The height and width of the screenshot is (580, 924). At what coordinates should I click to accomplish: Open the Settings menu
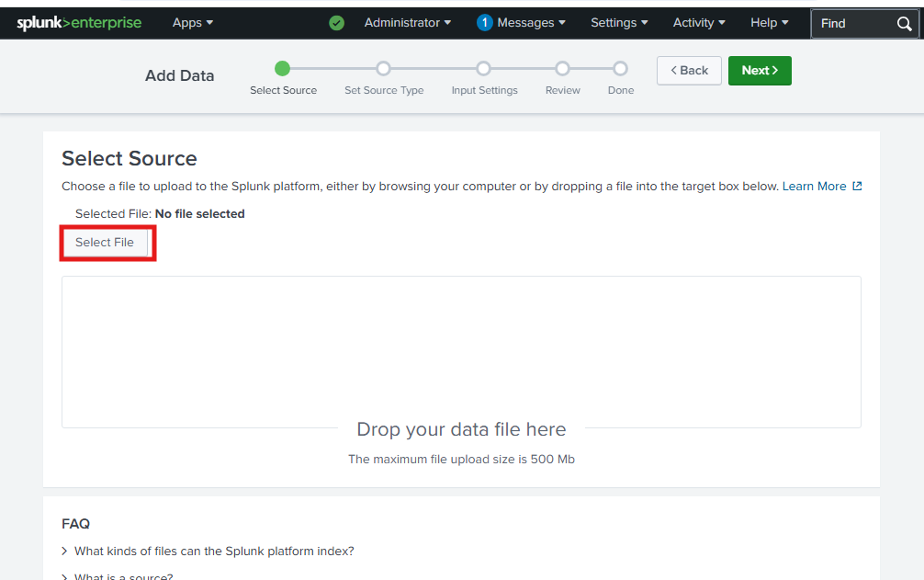(x=619, y=23)
